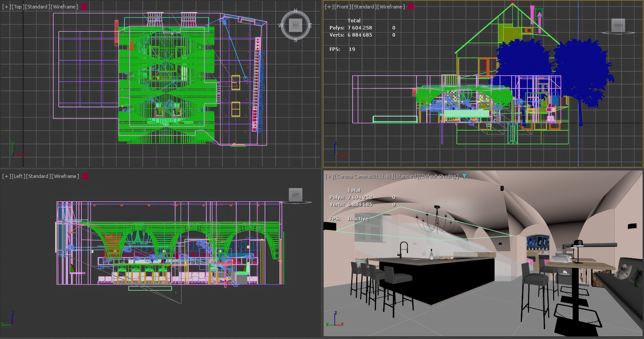Click the LEFT ViewCube face
644x339 pixels.
click(296, 195)
